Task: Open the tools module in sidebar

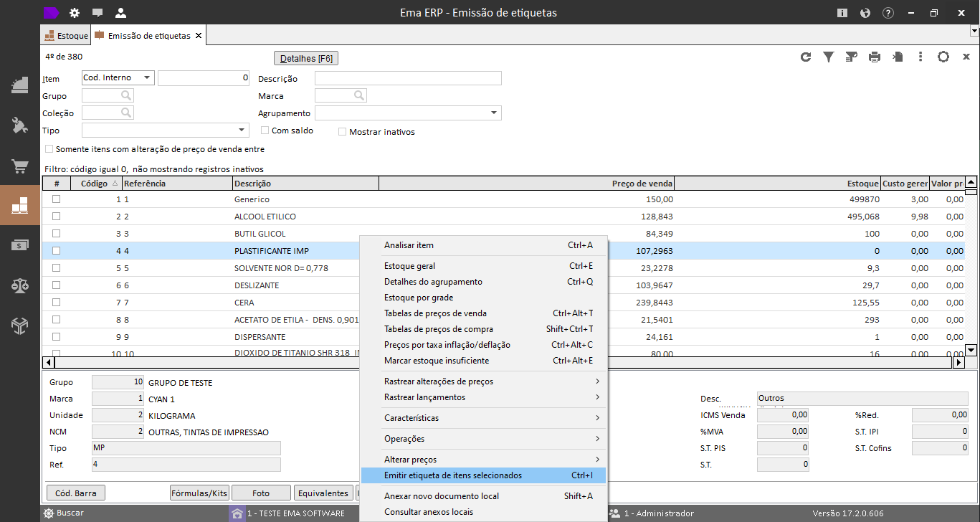Action: click(19, 125)
